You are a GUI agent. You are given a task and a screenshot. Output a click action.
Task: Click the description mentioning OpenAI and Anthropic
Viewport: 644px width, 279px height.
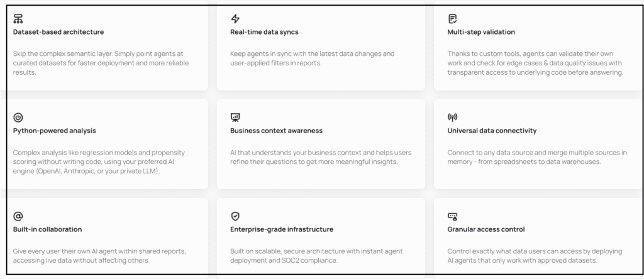99,161
